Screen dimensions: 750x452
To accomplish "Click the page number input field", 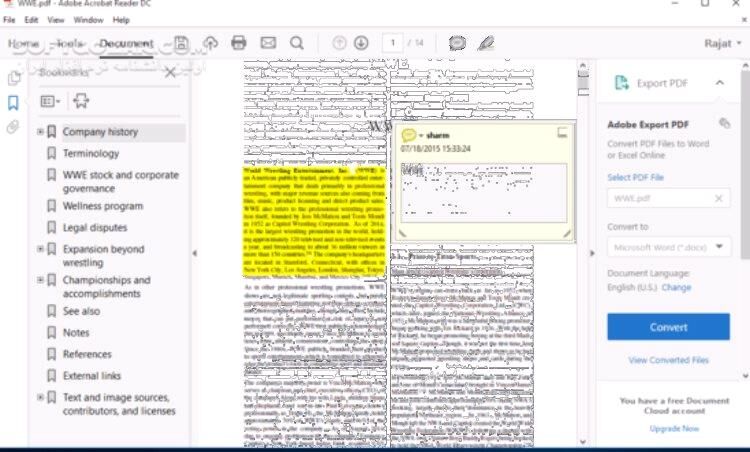I will coord(391,43).
